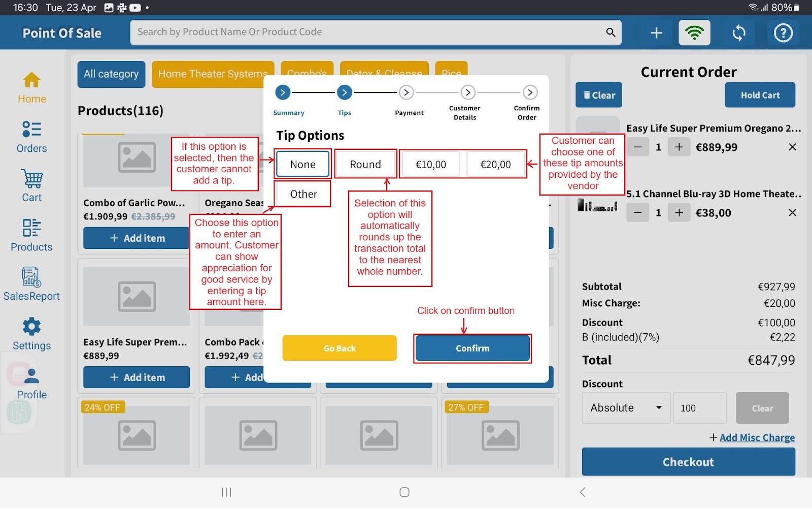Choose the €10,00 tip amount
Image resolution: width=812 pixels, height=508 pixels.
431,164
